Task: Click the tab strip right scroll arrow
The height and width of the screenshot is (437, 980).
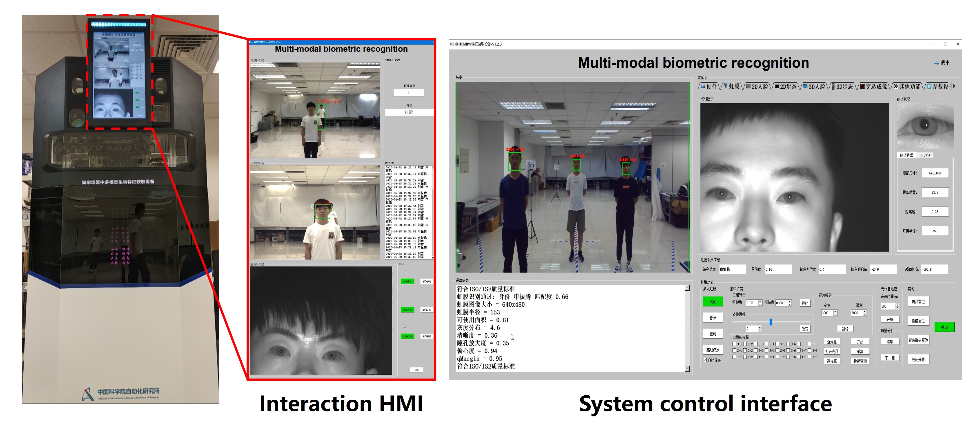Action: (x=954, y=86)
